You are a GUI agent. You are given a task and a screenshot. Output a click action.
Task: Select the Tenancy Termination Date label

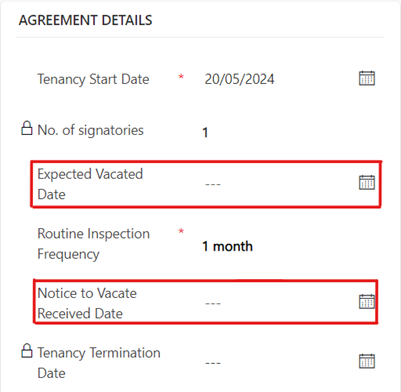tap(99, 363)
